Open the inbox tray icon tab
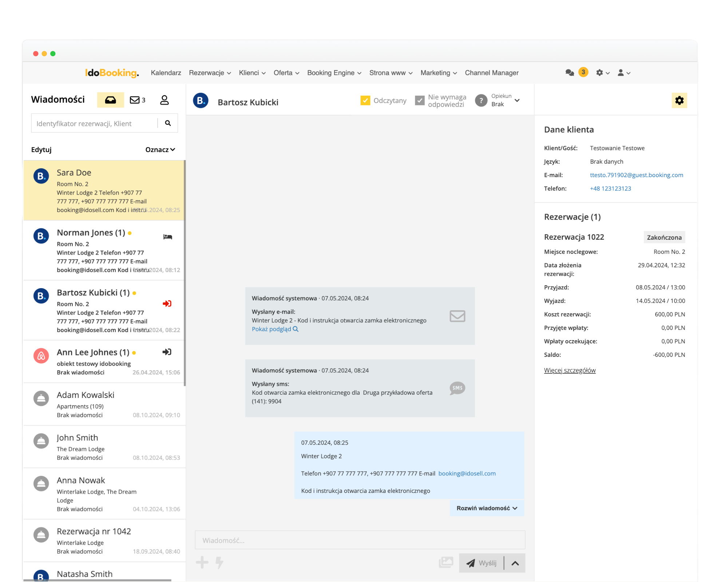The image size is (728, 582). pyautogui.click(x=110, y=100)
